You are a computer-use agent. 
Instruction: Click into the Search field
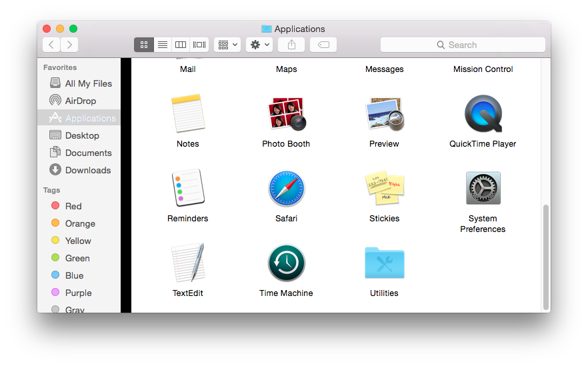click(x=463, y=45)
